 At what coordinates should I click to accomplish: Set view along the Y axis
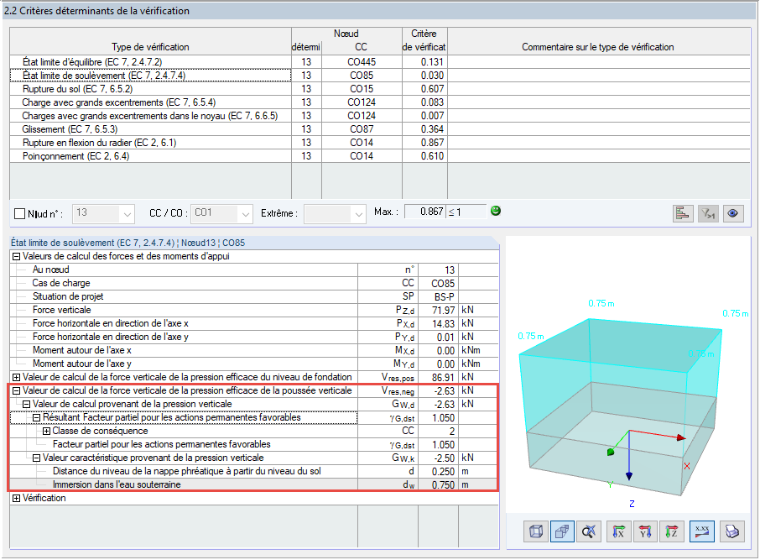(x=645, y=532)
